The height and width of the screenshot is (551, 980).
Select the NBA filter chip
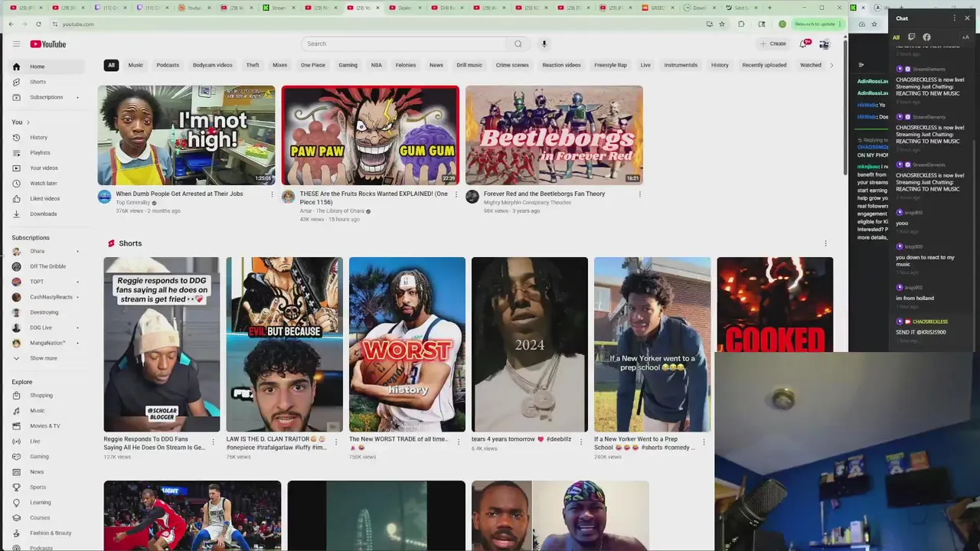[x=377, y=65]
